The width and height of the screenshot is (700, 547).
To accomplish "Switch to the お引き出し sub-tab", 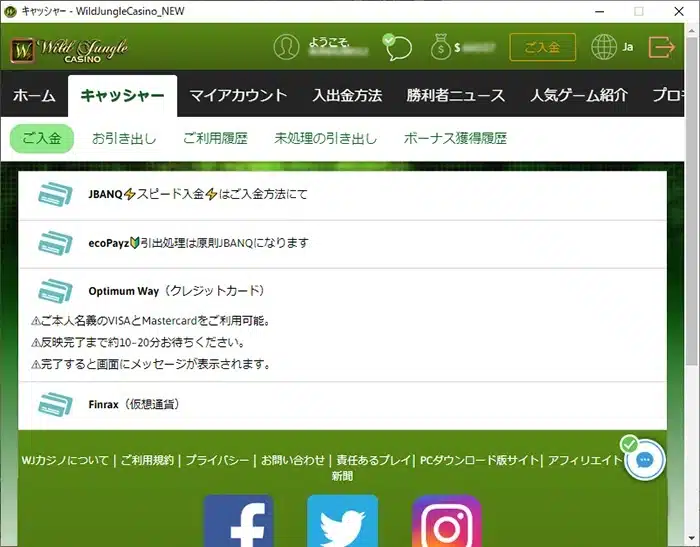I will pos(124,138).
